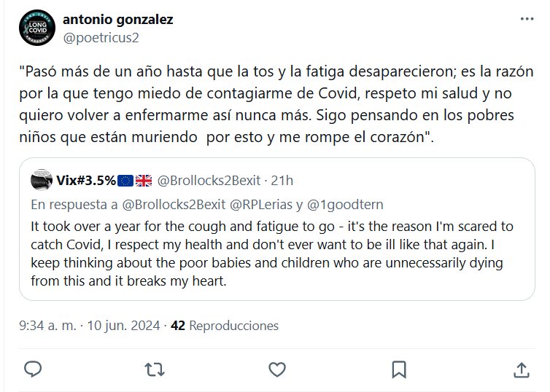Bookmark this tweet
This screenshot has width=550, height=392.
tap(399, 369)
